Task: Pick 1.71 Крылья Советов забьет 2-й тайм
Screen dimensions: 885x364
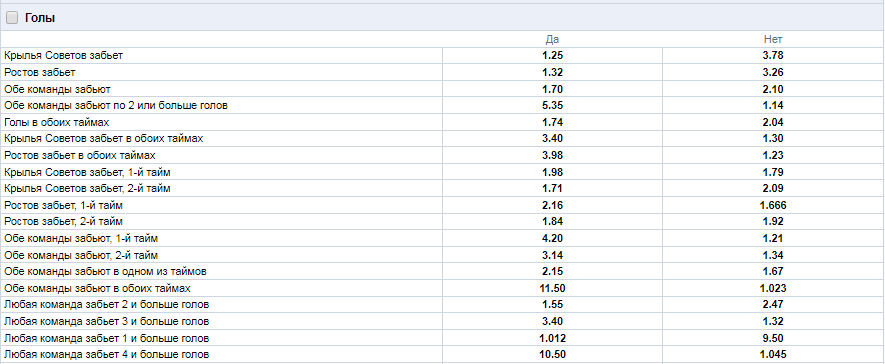Action: point(552,188)
